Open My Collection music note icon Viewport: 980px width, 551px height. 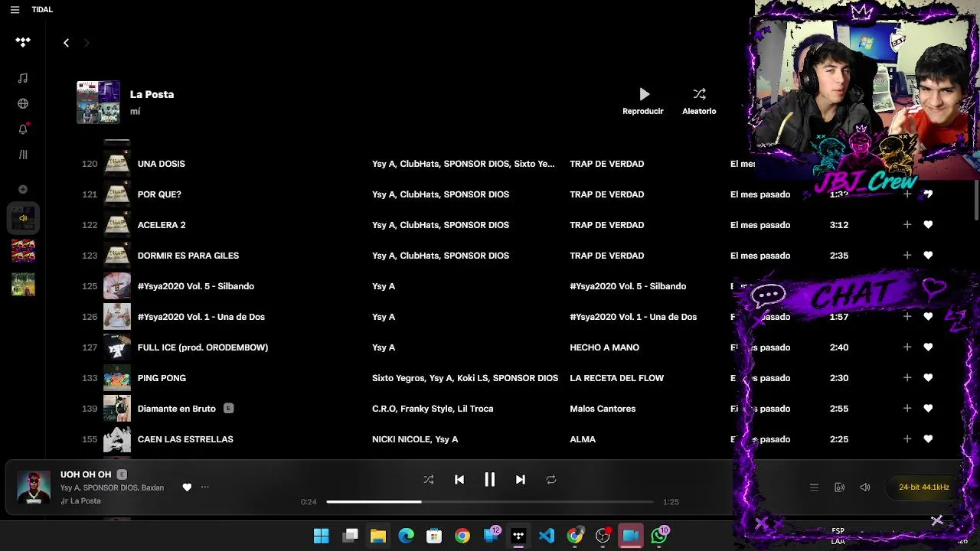[23, 78]
